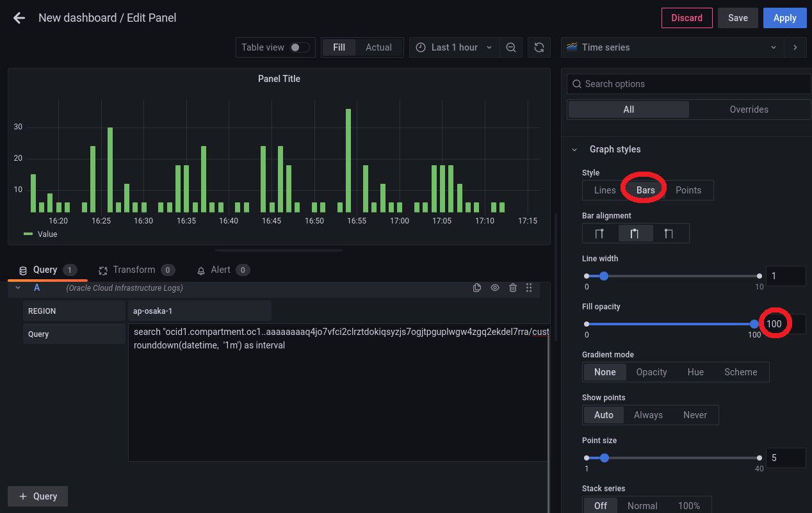
Task: Click the Fill opacity slider handle
Action: [x=754, y=324]
